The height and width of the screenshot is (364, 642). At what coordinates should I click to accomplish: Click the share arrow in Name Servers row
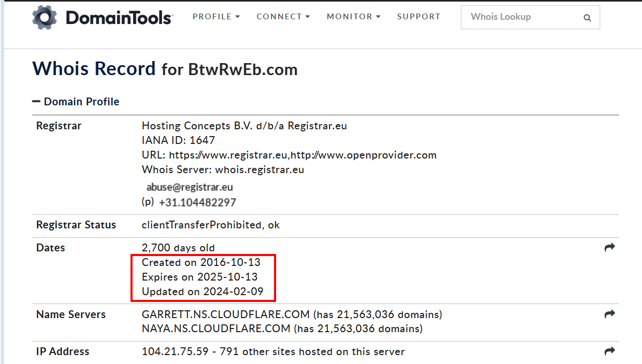(x=610, y=314)
